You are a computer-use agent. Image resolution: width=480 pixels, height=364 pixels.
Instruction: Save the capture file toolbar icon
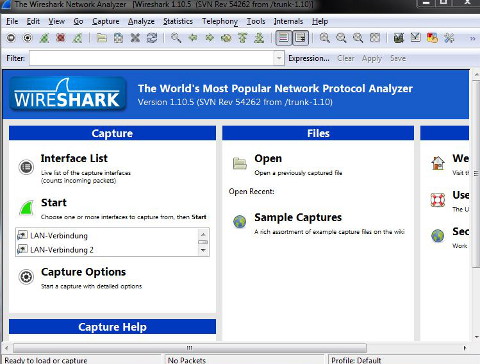[118, 38]
